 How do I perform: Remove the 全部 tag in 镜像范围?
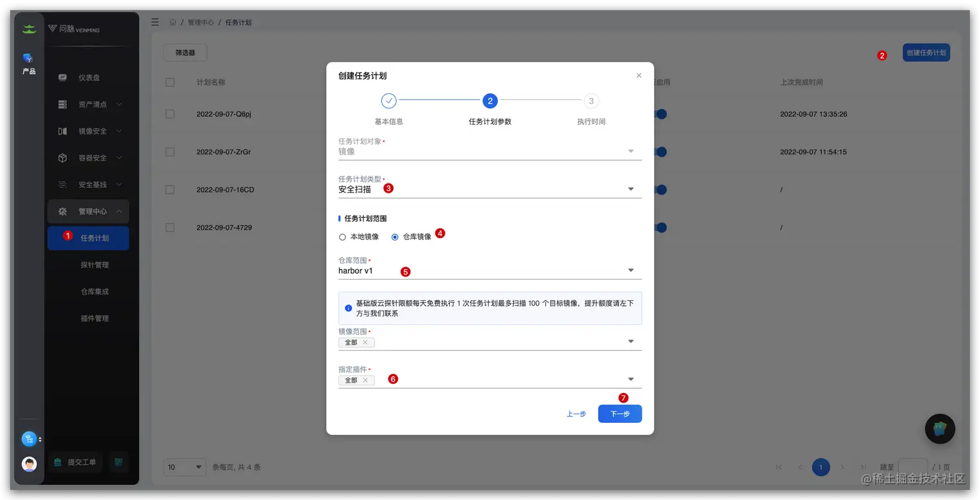coord(365,342)
